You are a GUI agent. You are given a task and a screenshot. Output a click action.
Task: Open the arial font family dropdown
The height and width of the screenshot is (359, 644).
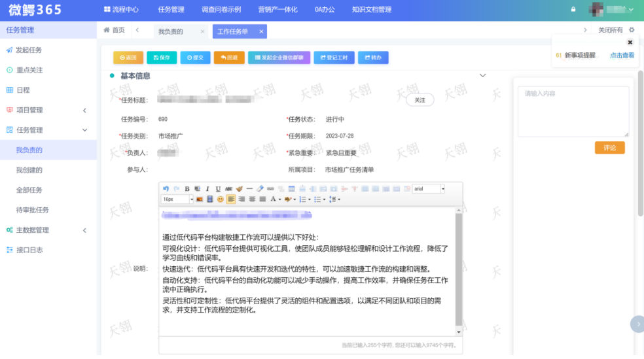[429, 189]
